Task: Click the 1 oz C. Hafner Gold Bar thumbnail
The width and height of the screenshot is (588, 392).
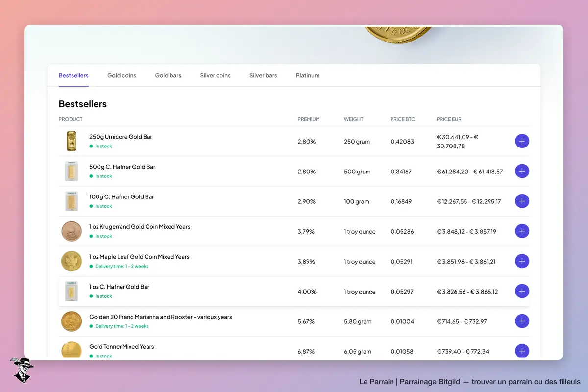Action: click(72, 291)
